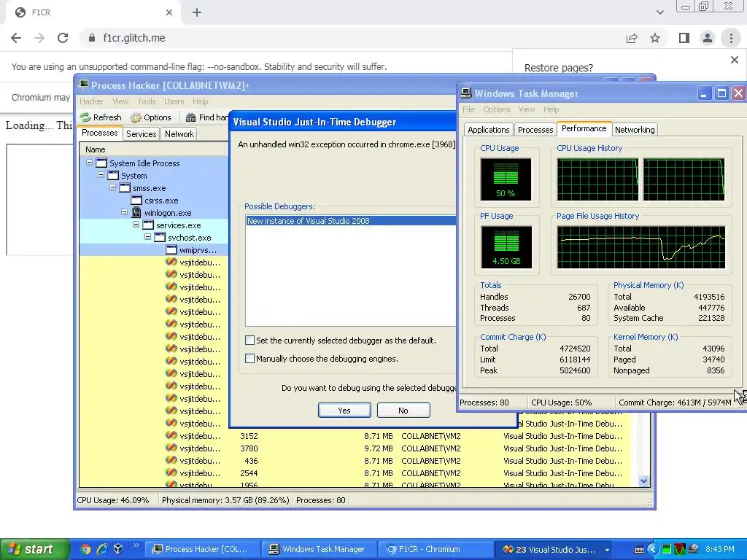
Task: Collapse the System tree node
Action: coord(101,175)
